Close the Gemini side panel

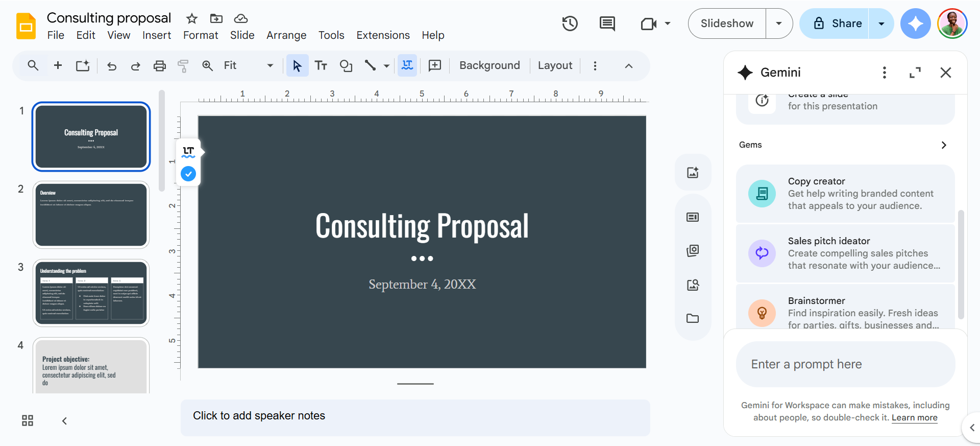pos(946,73)
